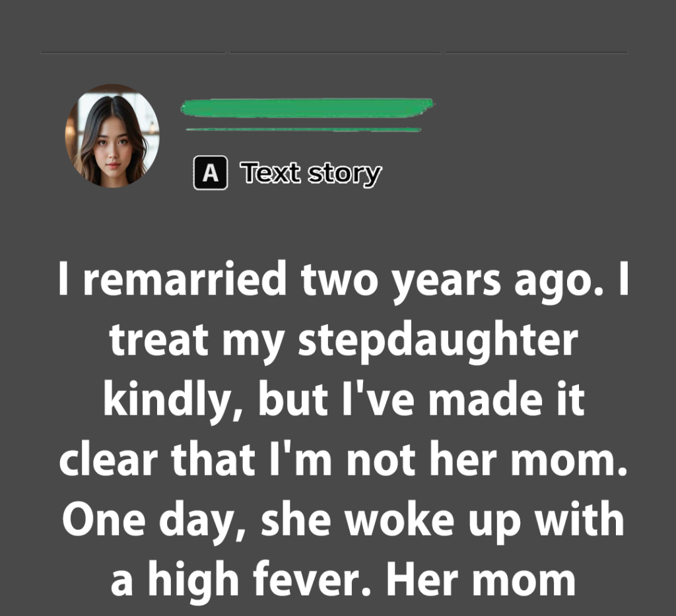Click the line "treat my stepdaughter"
The image size is (676, 616).
(x=343, y=341)
